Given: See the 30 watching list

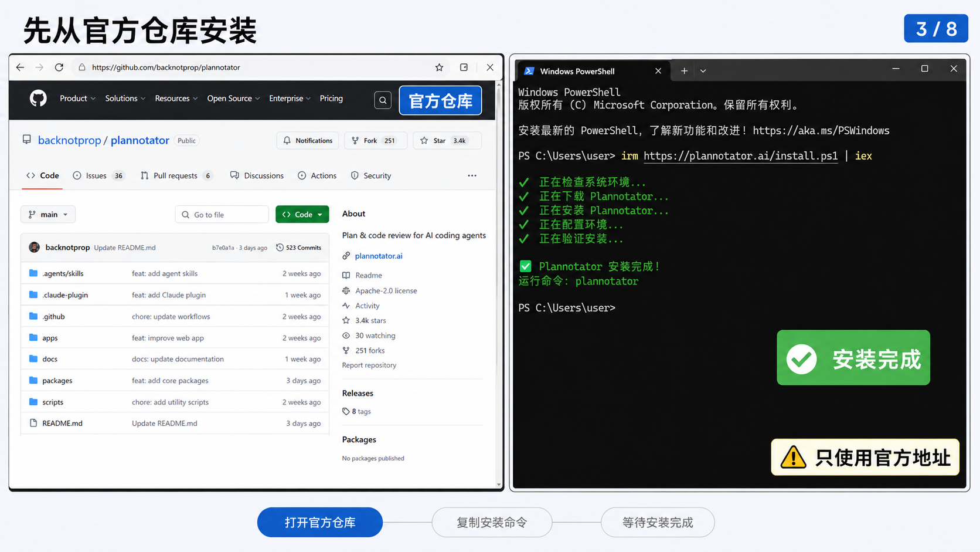Looking at the screenshot, I should (x=375, y=336).
